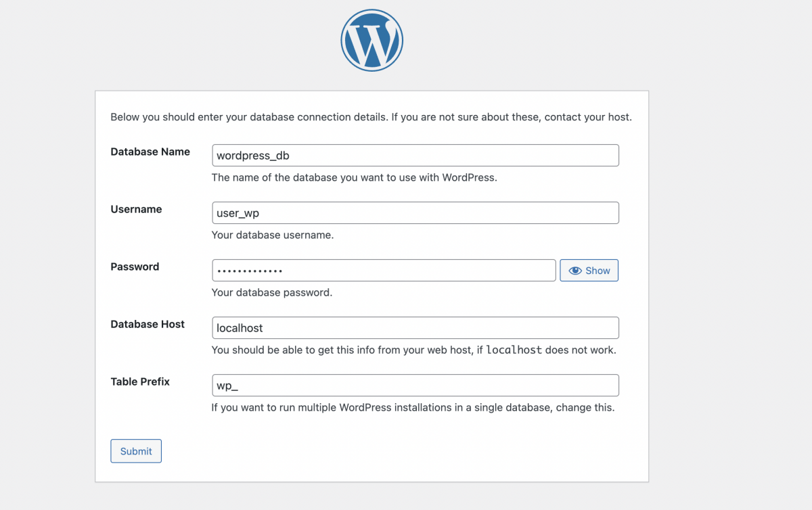Viewport: 812px width, 510px height.
Task: Click the eye icon beside the password field
Action: [x=575, y=271]
